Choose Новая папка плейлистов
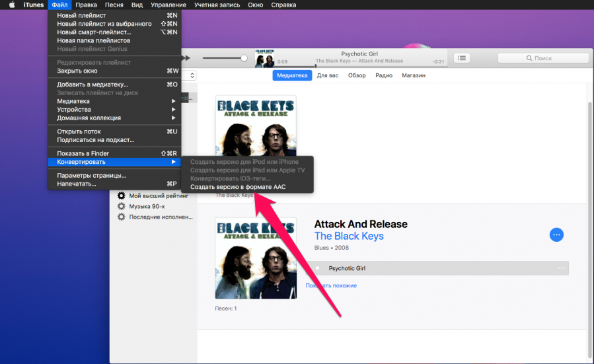The image size is (594, 364). point(114,40)
